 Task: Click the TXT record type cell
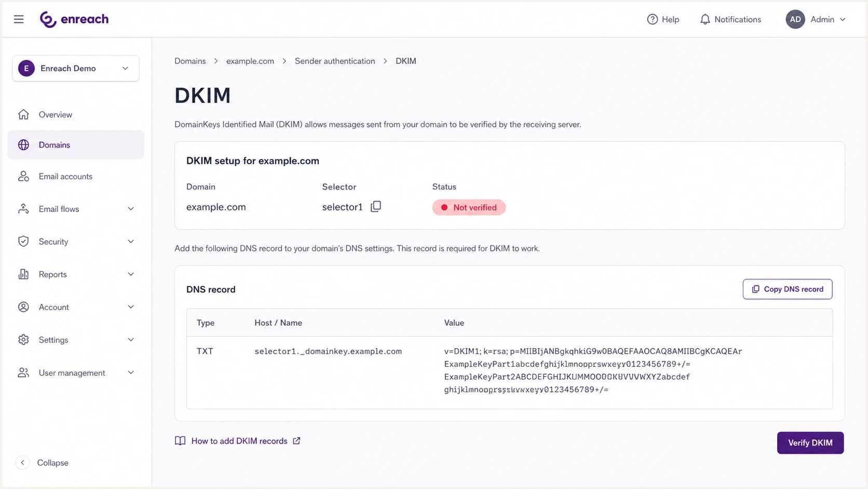tap(205, 351)
